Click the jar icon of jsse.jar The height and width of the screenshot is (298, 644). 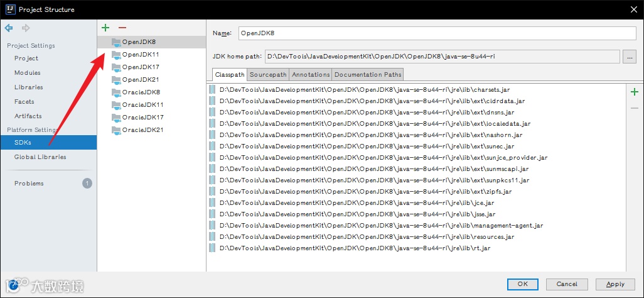tap(212, 214)
